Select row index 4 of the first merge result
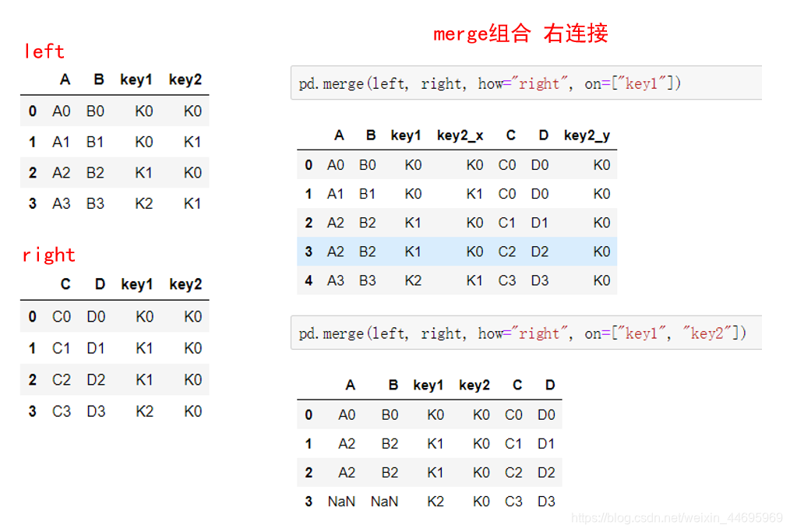This screenshot has height=532, width=790. pos(309,280)
